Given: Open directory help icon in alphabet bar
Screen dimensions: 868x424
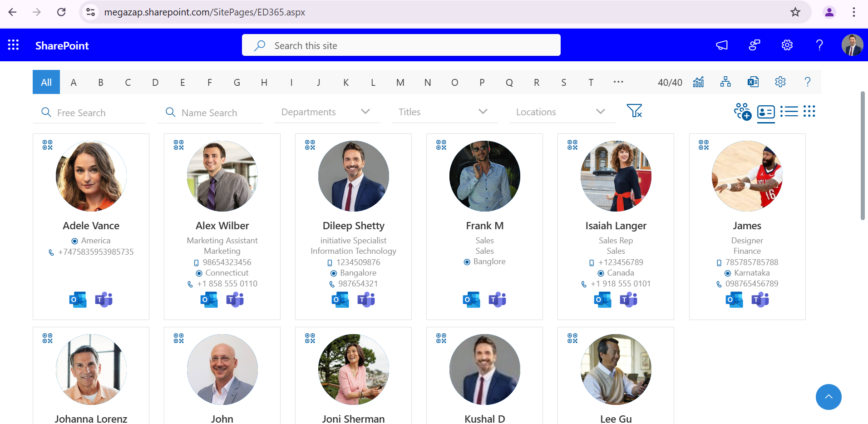Looking at the screenshot, I should [x=808, y=82].
